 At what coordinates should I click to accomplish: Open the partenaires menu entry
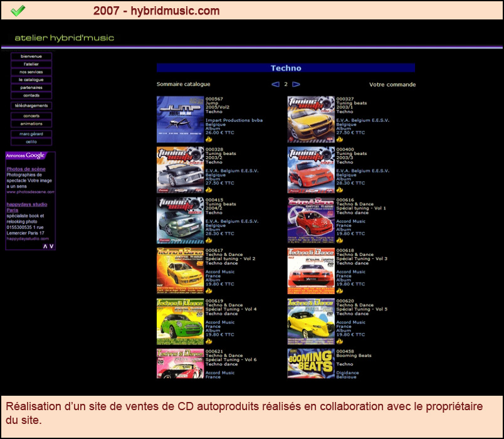(x=31, y=87)
